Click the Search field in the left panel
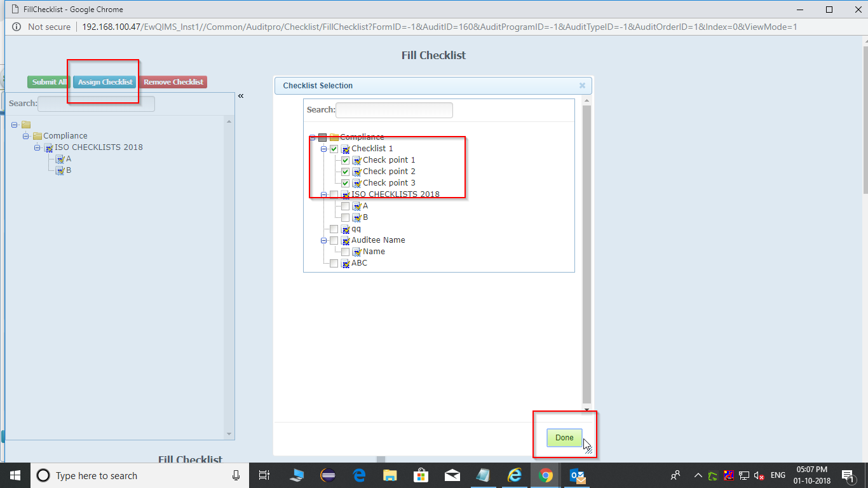This screenshot has height=488, width=868. [x=96, y=104]
